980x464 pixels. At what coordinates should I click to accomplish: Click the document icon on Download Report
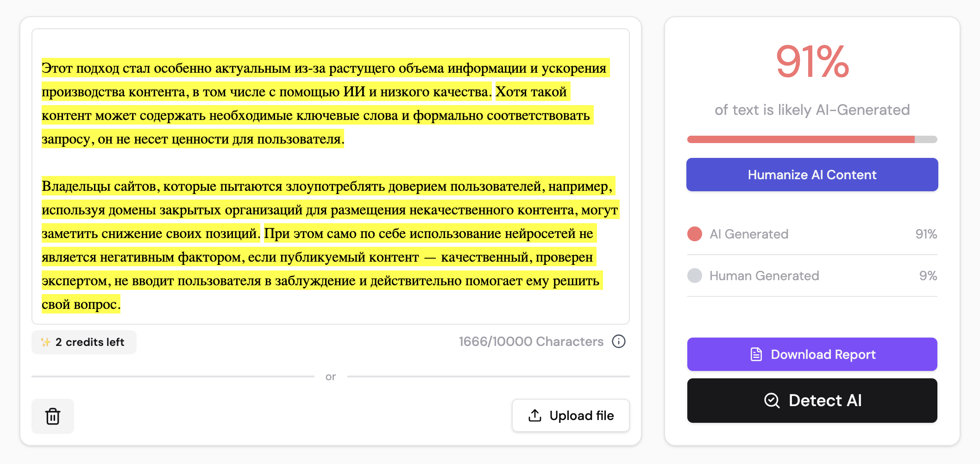click(756, 354)
